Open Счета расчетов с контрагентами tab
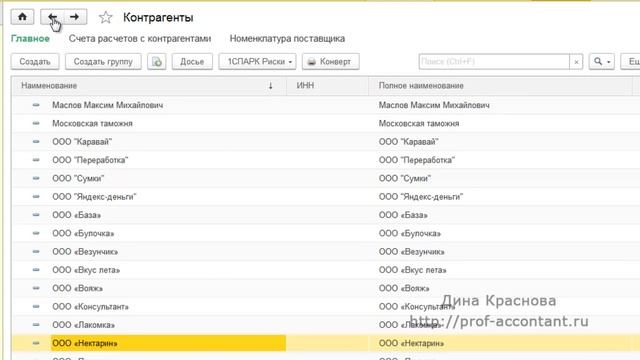640x360 pixels. pos(140,38)
